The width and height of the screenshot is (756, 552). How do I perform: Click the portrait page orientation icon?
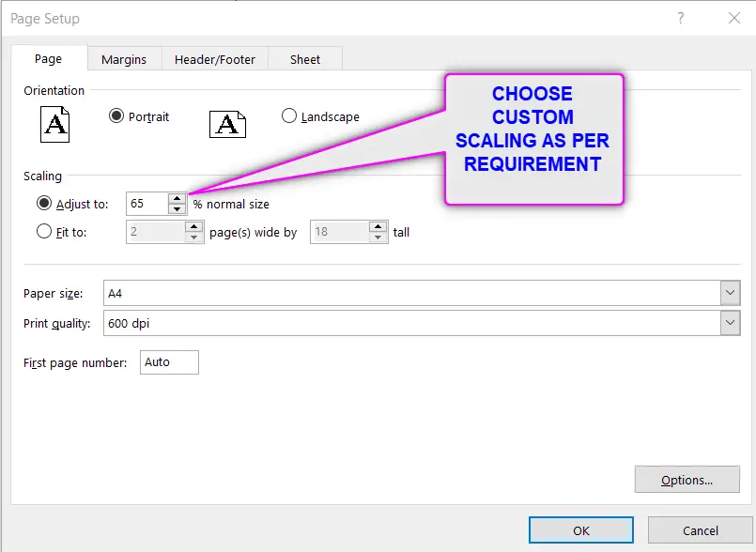point(54,124)
